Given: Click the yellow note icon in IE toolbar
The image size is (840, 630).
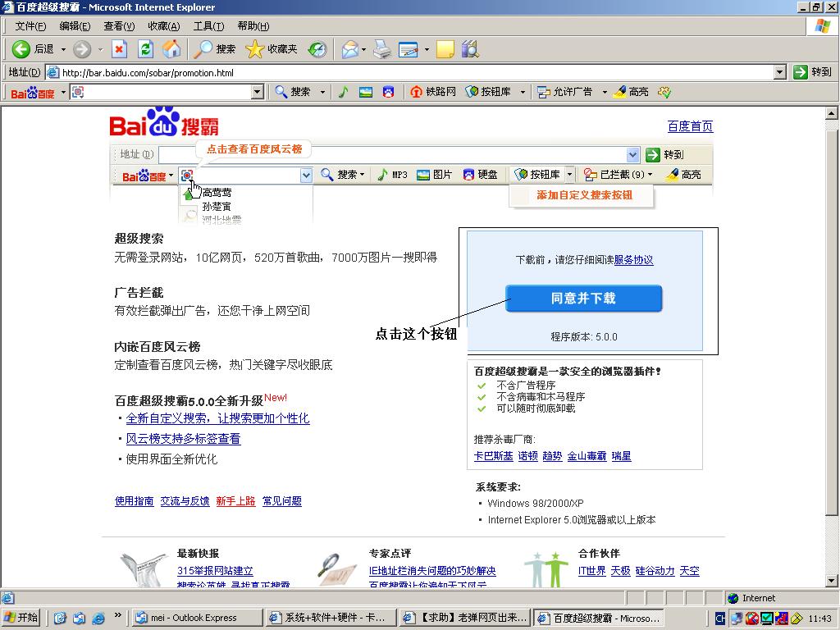Looking at the screenshot, I should click(x=445, y=49).
